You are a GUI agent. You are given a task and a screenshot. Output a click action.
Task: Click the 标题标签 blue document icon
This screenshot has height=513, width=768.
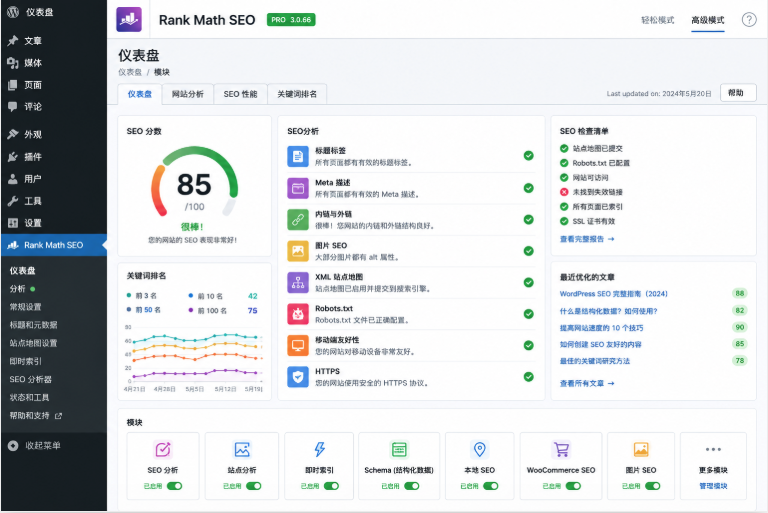(298, 156)
